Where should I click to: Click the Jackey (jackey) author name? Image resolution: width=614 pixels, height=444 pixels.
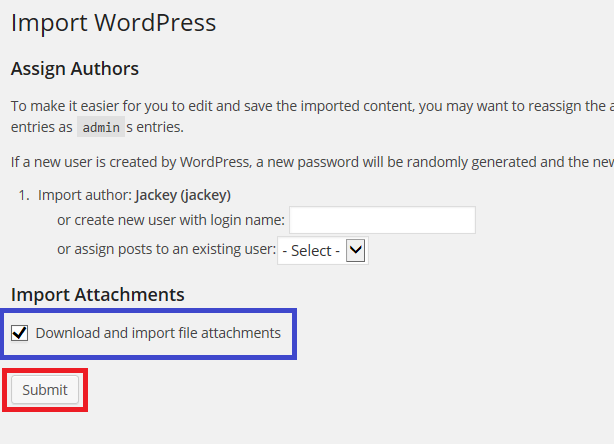click(x=183, y=195)
